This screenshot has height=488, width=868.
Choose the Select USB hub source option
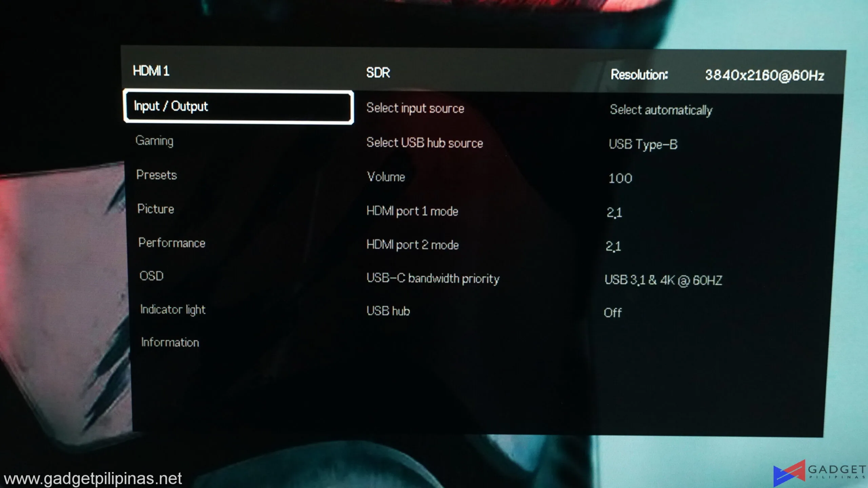click(425, 143)
